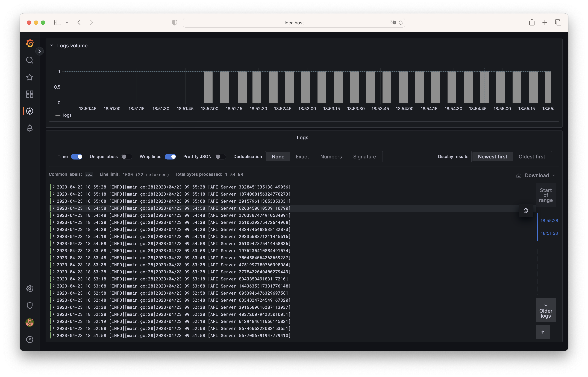The width and height of the screenshot is (588, 377).
Task: Select Exact deduplication option
Action: coord(302,157)
